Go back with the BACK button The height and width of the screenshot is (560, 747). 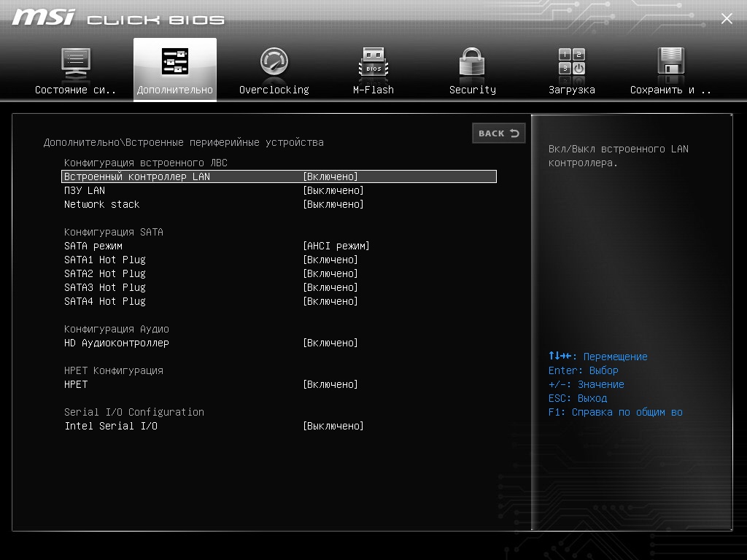[x=499, y=133]
